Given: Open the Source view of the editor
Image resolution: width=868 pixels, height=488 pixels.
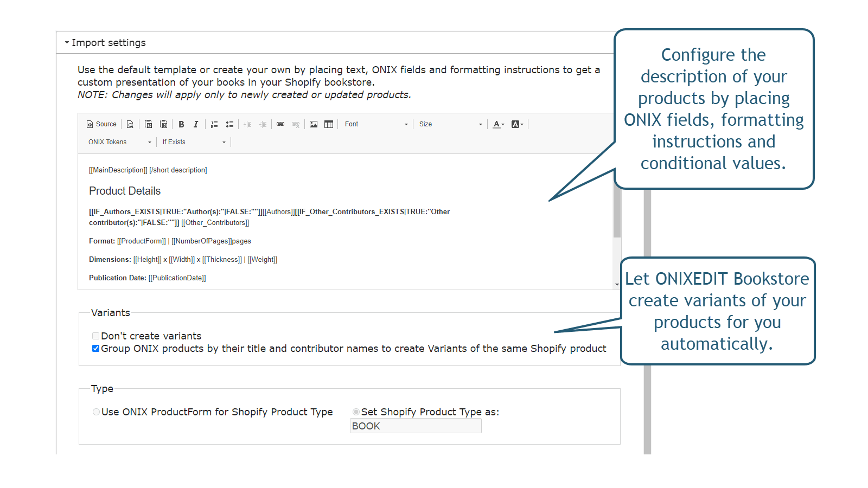Looking at the screenshot, I should click(x=101, y=124).
